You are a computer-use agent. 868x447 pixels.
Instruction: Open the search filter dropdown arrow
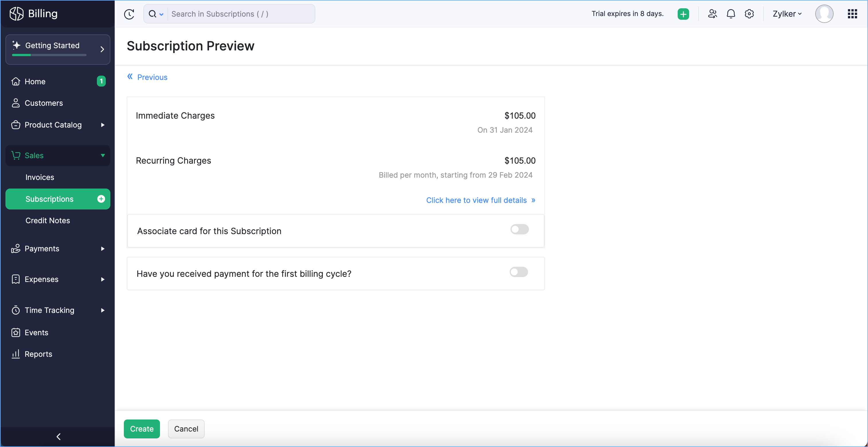click(x=161, y=14)
